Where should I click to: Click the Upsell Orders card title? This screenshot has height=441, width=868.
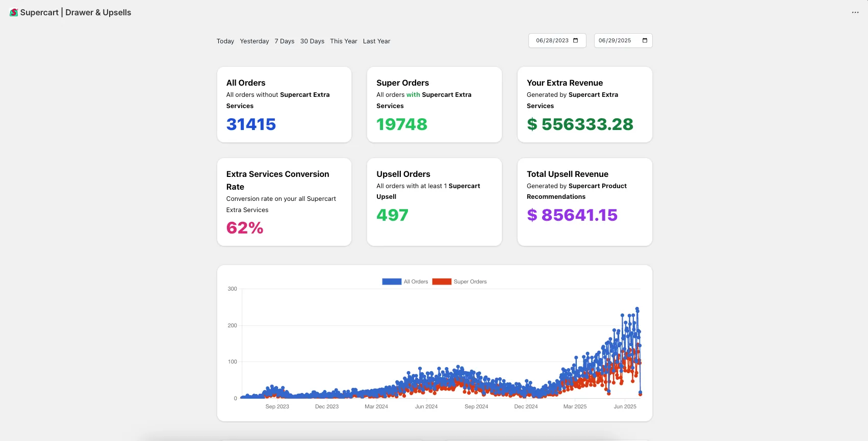(x=403, y=174)
